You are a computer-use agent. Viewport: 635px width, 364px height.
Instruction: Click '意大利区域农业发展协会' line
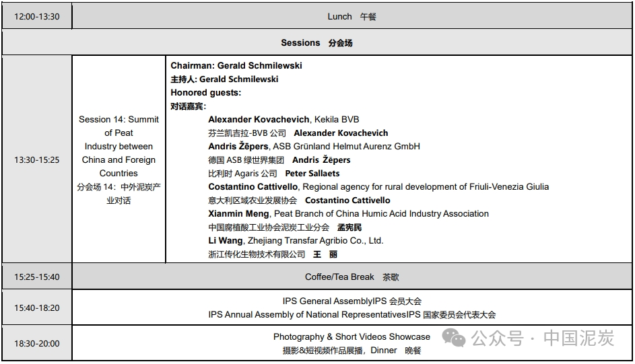[299, 201]
